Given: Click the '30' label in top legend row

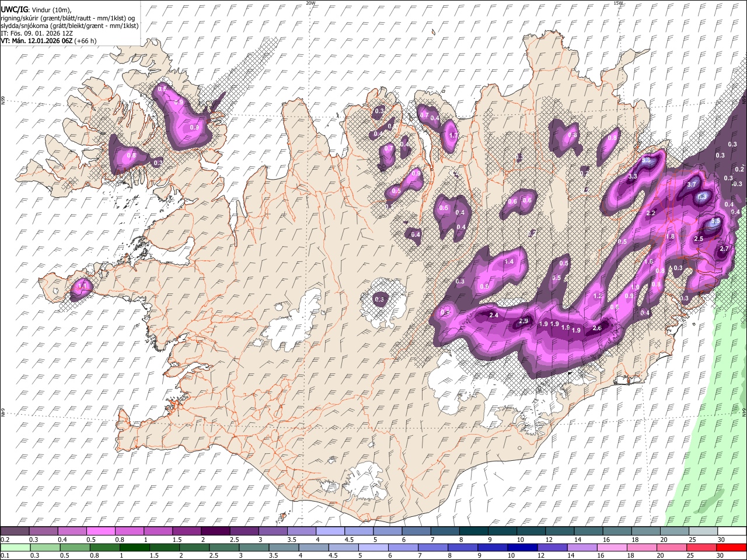Looking at the screenshot, I should [x=722, y=540].
